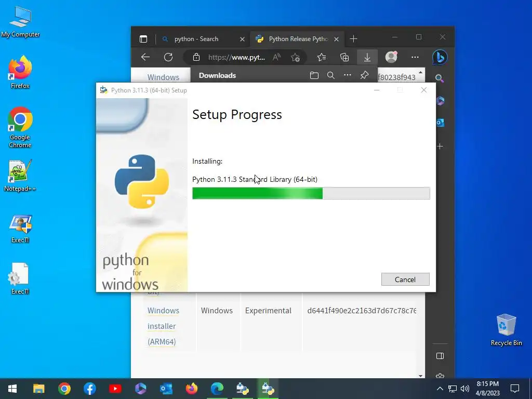532x399 pixels.
Task: Open the Windows Start menu
Action: coord(12,389)
